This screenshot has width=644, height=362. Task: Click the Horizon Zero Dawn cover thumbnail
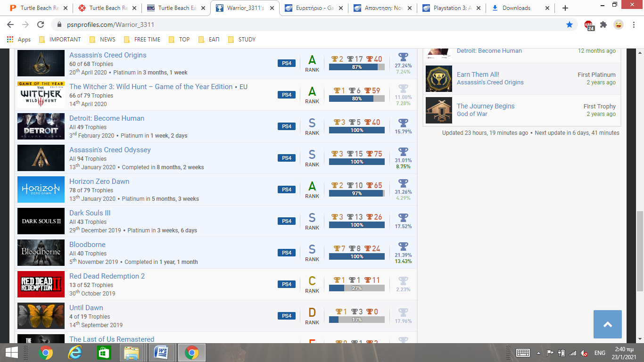[41, 189]
